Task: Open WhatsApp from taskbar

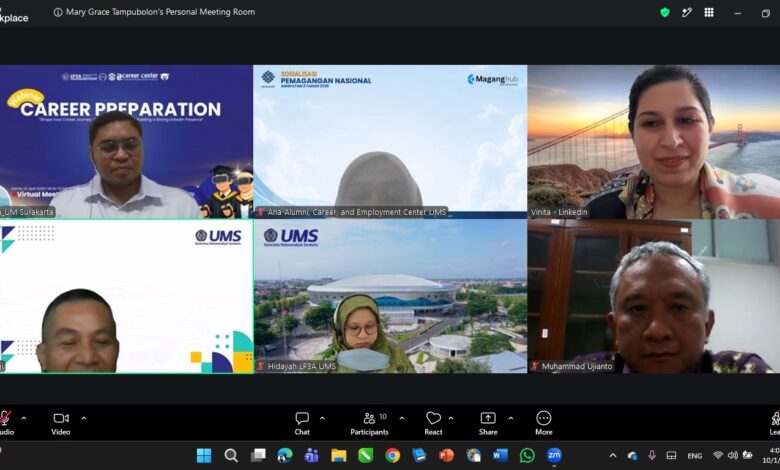Action: (x=527, y=455)
